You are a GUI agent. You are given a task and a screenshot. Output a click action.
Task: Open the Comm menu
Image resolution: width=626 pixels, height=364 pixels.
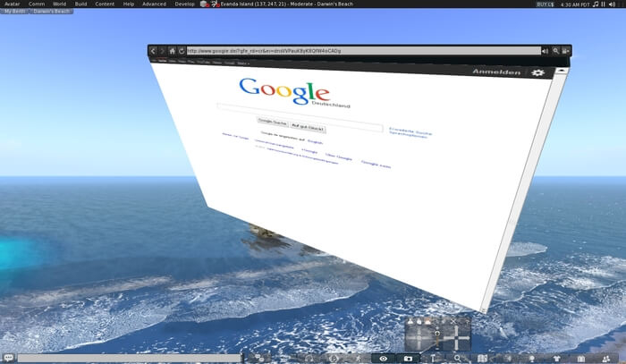click(x=37, y=4)
